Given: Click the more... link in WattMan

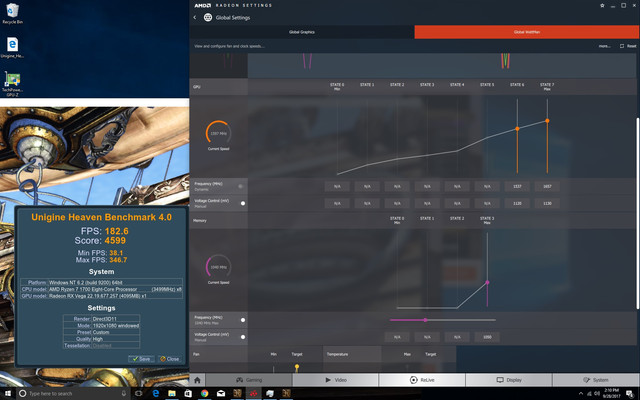Looking at the screenshot, I should pyautogui.click(x=604, y=46).
